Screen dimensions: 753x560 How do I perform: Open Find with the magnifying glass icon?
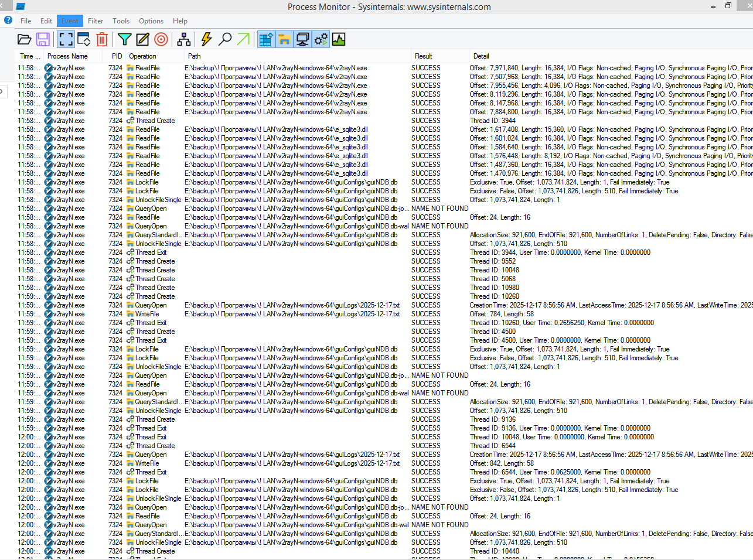point(224,39)
